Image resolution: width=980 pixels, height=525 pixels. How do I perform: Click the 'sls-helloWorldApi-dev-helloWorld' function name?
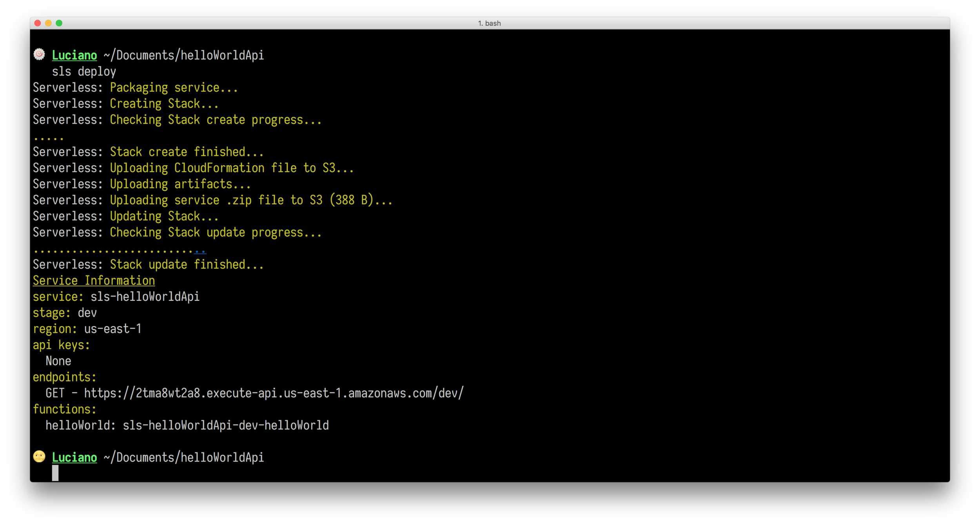click(x=226, y=425)
